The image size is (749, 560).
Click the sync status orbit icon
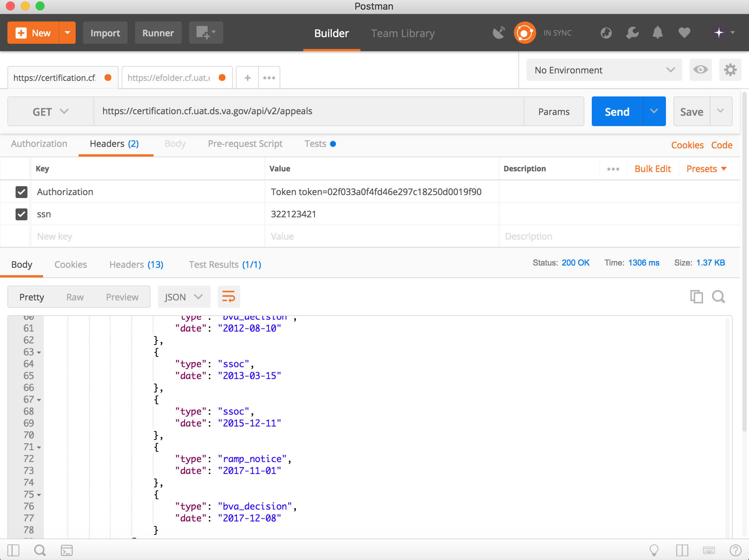(524, 33)
